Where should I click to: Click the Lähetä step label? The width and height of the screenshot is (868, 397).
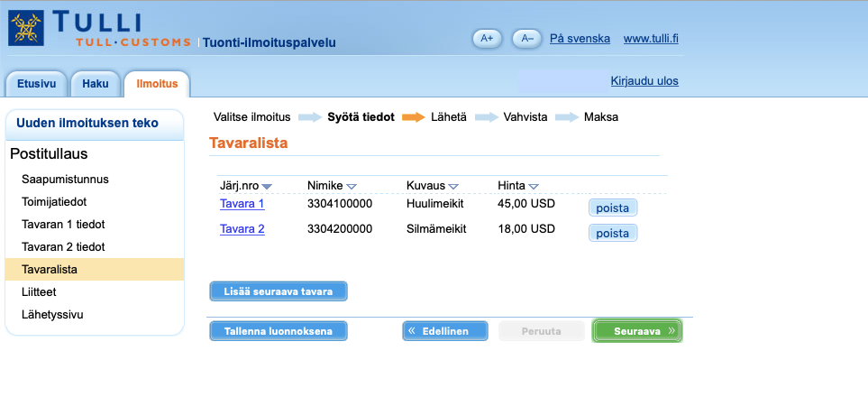449,117
